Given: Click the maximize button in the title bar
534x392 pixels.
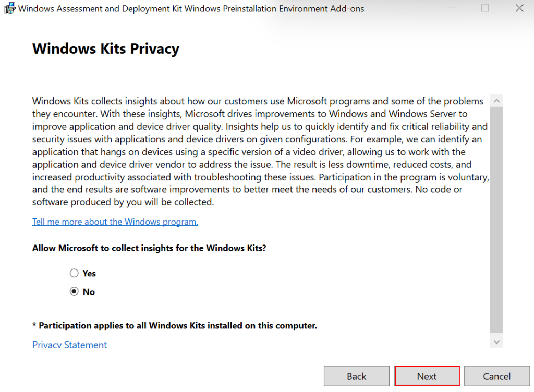Looking at the screenshot, I should pyautogui.click(x=485, y=8).
